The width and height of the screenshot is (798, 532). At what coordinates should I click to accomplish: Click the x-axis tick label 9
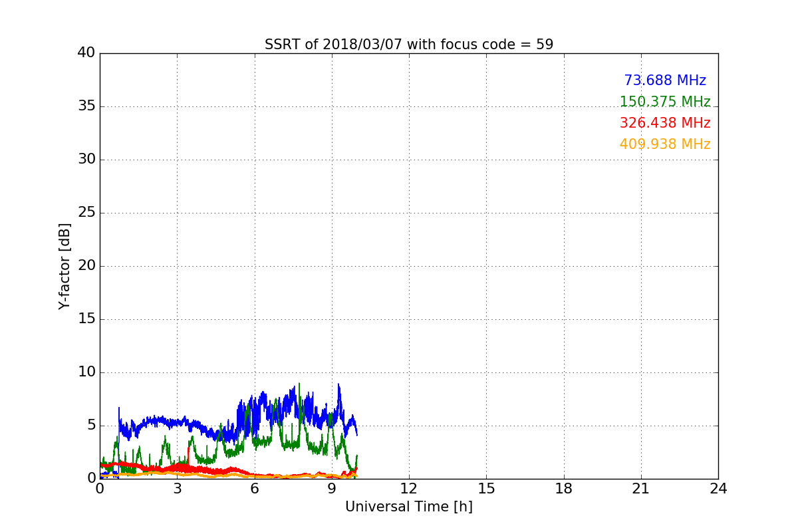(x=332, y=489)
